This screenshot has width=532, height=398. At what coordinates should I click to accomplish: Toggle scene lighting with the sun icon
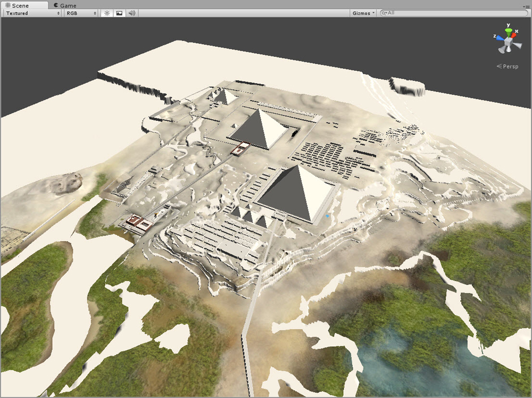(x=106, y=13)
